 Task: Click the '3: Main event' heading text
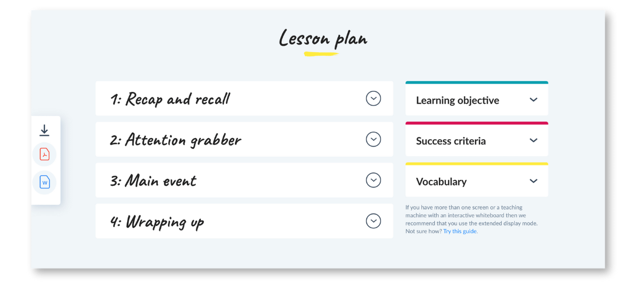click(153, 181)
